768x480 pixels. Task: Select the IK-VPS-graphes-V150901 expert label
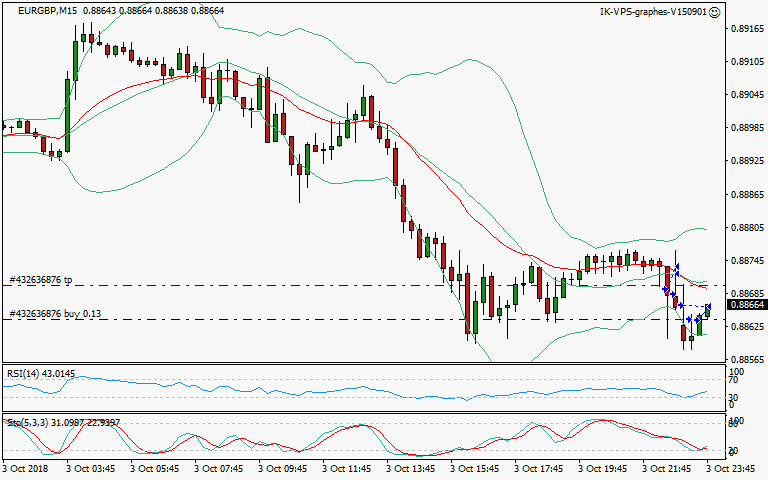(652, 12)
